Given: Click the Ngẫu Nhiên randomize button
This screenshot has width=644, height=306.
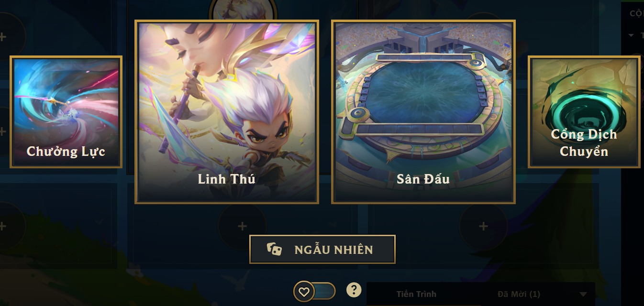Looking at the screenshot, I should point(322,249).
